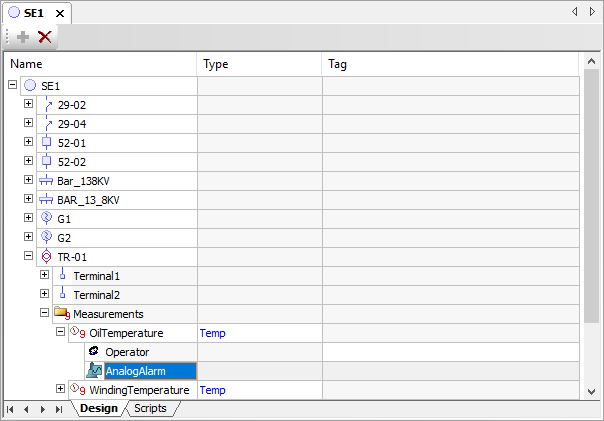Click the green Add (plus) toolbar icon
This screenshot has height=421, width=604.
[x=23, y=37]
